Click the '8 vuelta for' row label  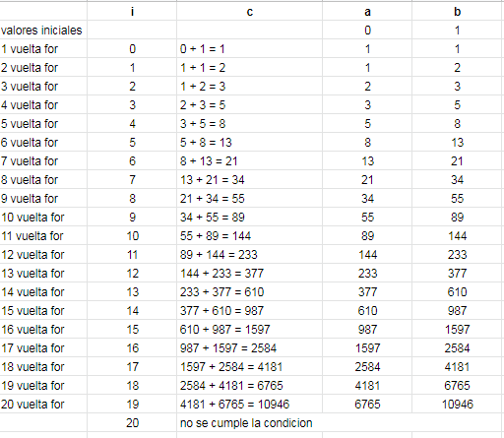[x=43, y=179]
